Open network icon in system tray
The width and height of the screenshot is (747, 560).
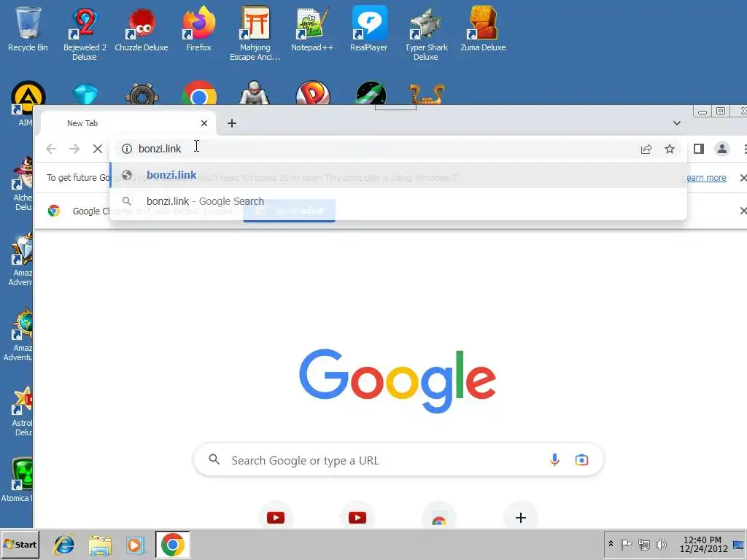(644, 544)
